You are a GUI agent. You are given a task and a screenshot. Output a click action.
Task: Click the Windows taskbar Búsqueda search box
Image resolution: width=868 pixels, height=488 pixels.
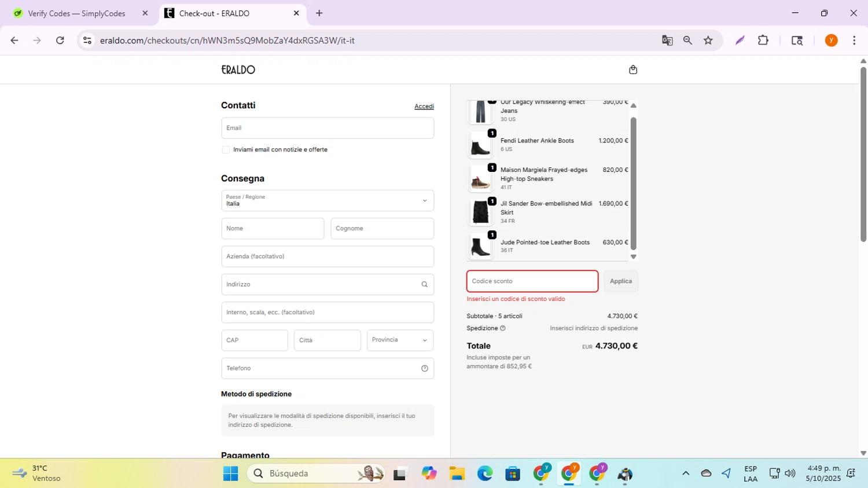(x=317, y=474)
